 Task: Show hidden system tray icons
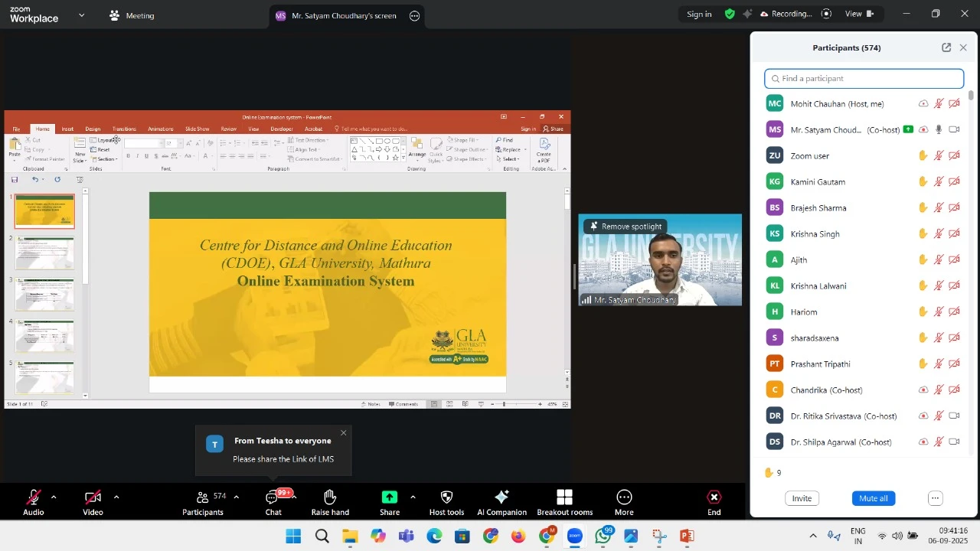(813, 536)
